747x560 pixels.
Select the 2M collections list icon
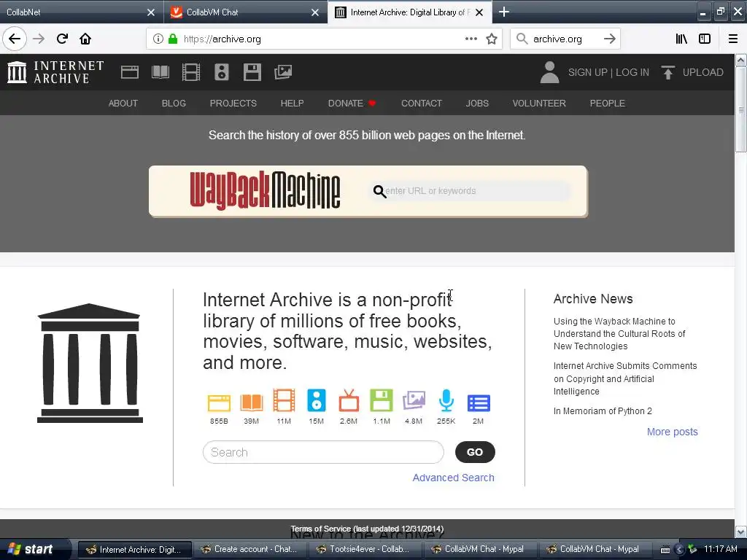(479, 402)
